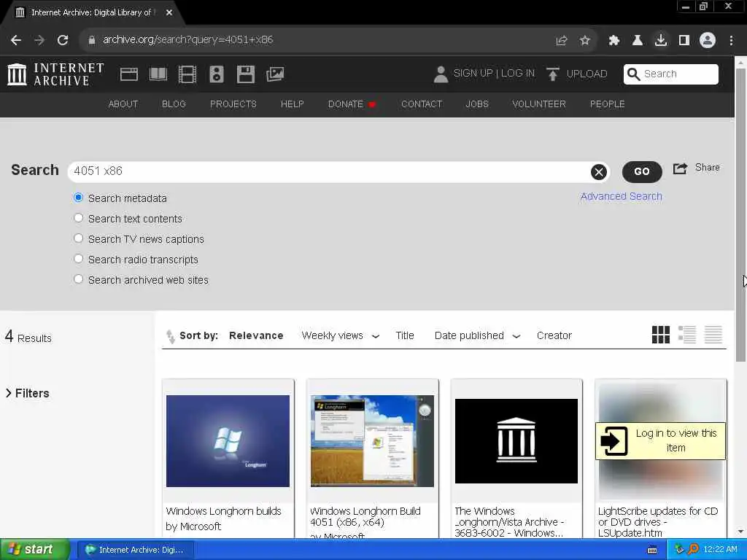Click the GO search button

642,172
